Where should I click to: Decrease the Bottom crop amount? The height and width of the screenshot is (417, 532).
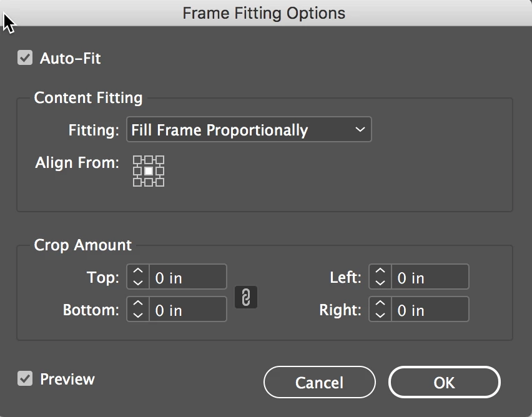138,315
